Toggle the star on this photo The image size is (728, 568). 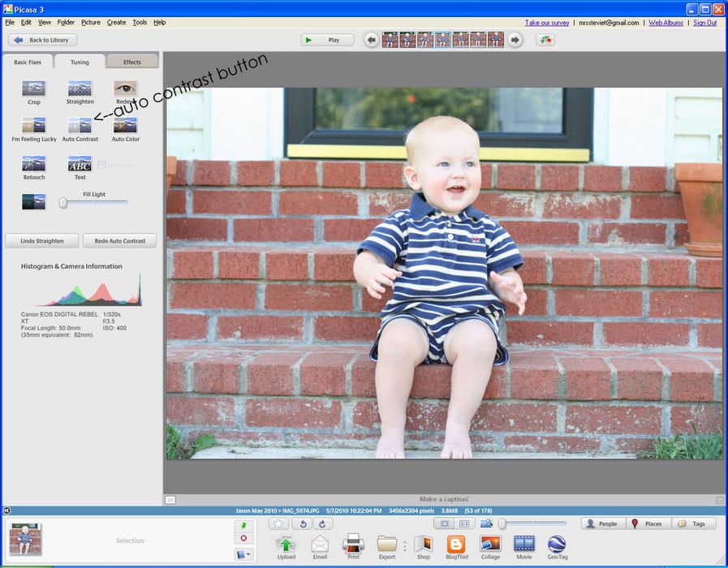pos(280,524)
